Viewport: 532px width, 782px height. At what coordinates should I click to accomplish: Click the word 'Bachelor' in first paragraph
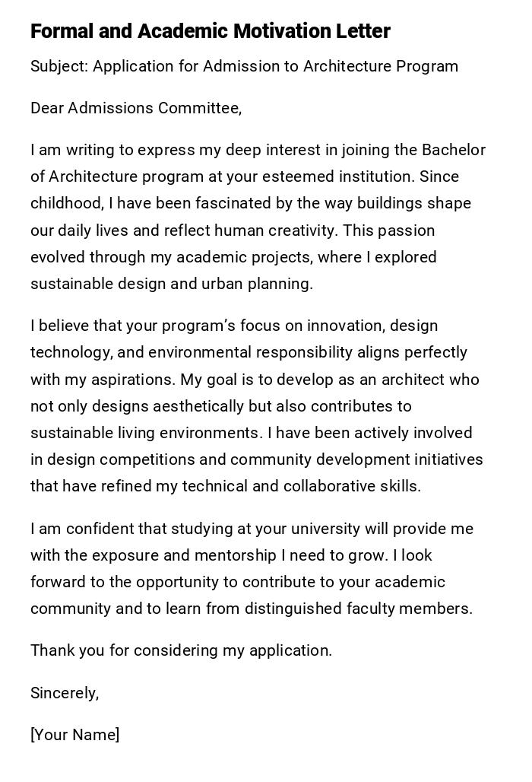pyautogui.click(x=454, y=150)
